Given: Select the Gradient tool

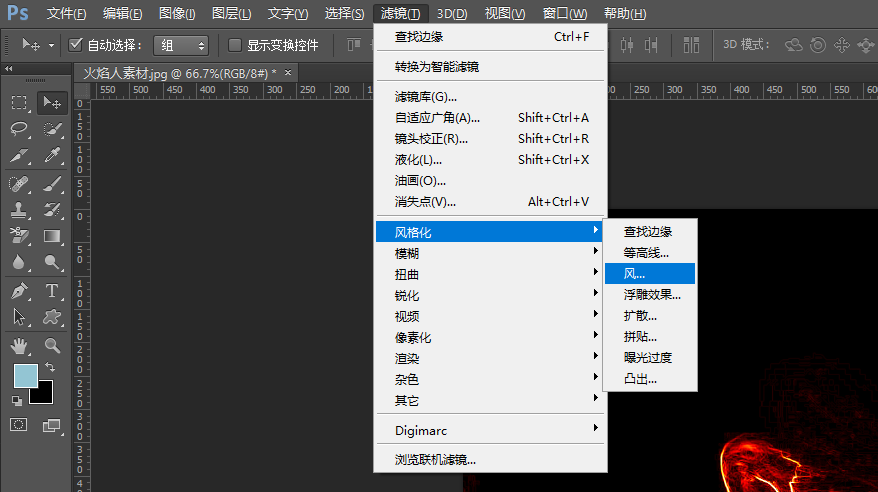Looking at the screenshot, I should click(52, 236).
